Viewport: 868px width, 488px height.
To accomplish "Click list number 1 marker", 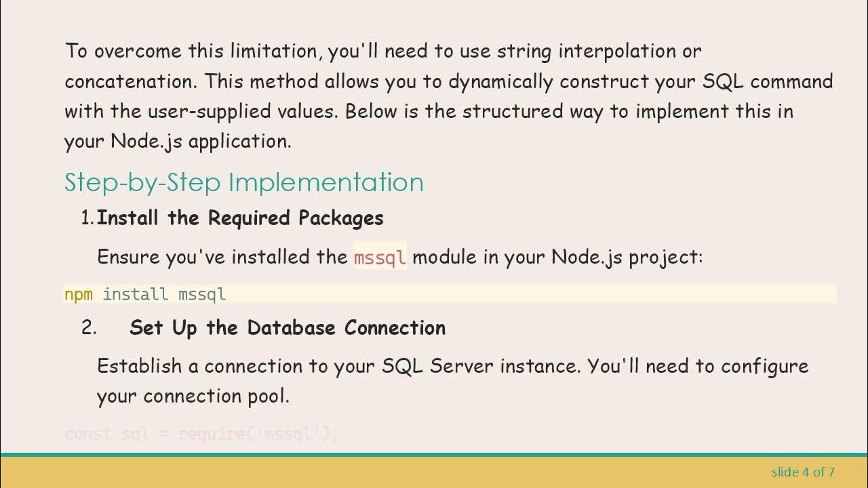I will (x=87, y=218).
